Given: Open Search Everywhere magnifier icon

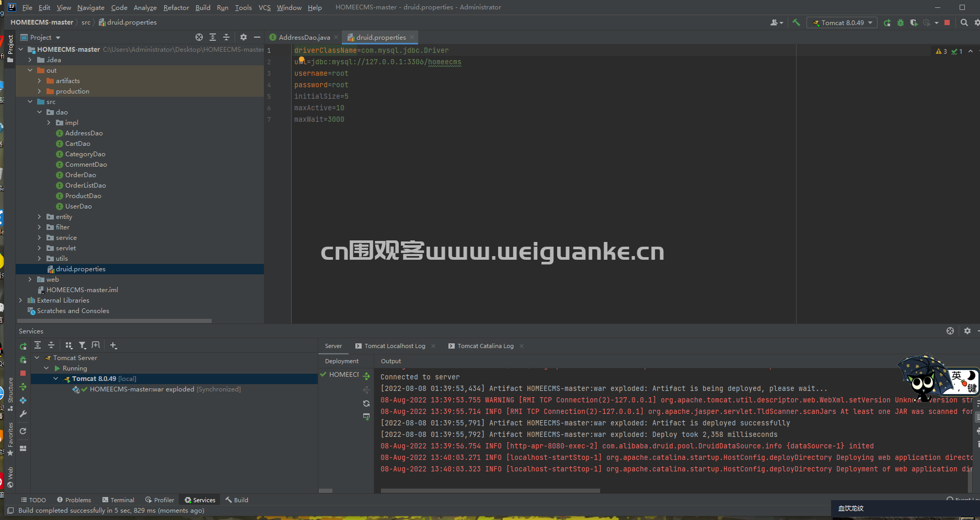Looking at the screenshot, I should (x=964, y=22).
